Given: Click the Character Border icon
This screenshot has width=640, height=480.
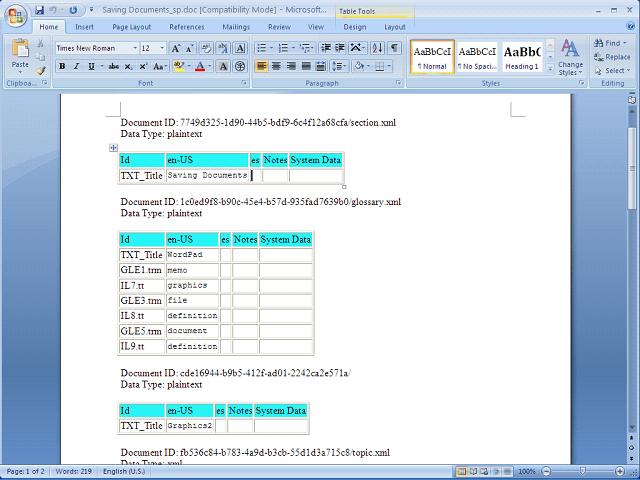Looking at the screenshot, I should point(240,49).
